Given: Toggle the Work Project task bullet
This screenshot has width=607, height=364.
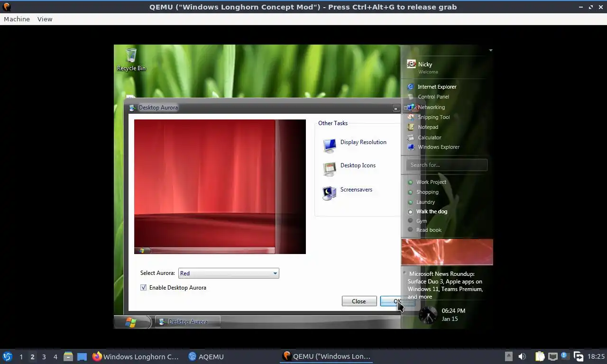Looking at the screenshot, I should pos(410,182).
